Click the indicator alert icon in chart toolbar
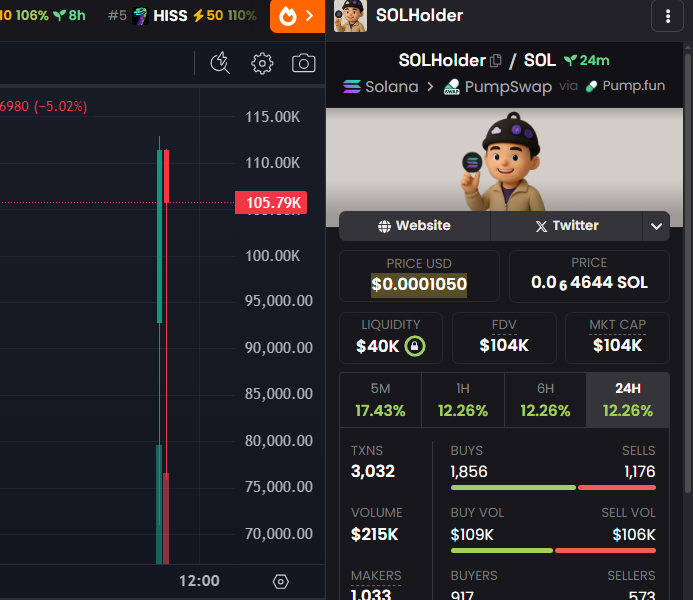This screenshot has width=693, height=600. coord(221,64)
